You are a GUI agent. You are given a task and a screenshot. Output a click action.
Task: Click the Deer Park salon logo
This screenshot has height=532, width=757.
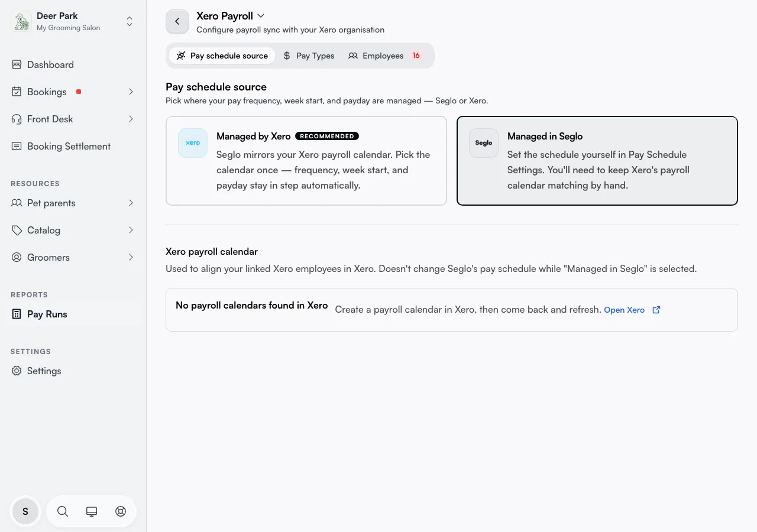pyautogui.click(x=21, y=22)
